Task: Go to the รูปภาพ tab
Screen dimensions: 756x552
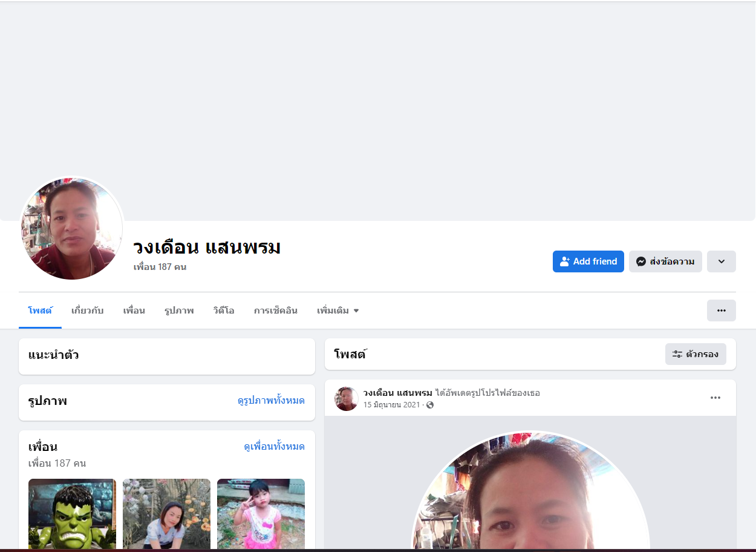Action: point(179,310)
